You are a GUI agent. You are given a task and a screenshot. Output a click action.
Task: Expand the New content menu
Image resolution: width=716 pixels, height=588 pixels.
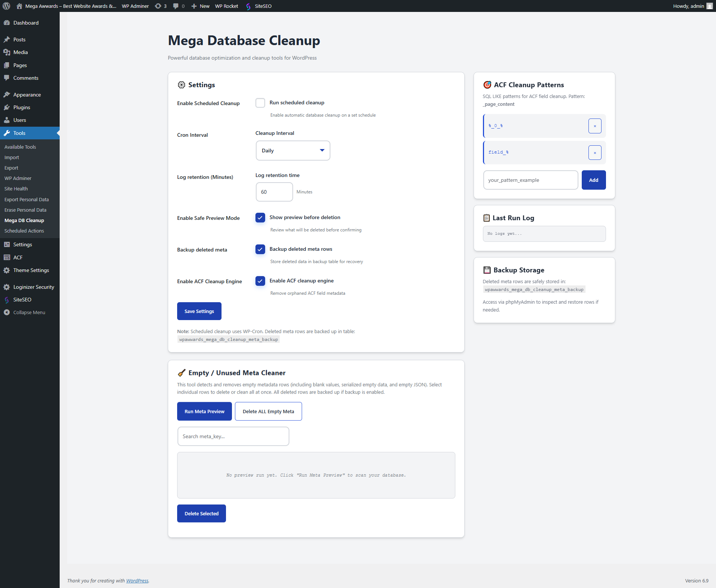click(201, 6)
